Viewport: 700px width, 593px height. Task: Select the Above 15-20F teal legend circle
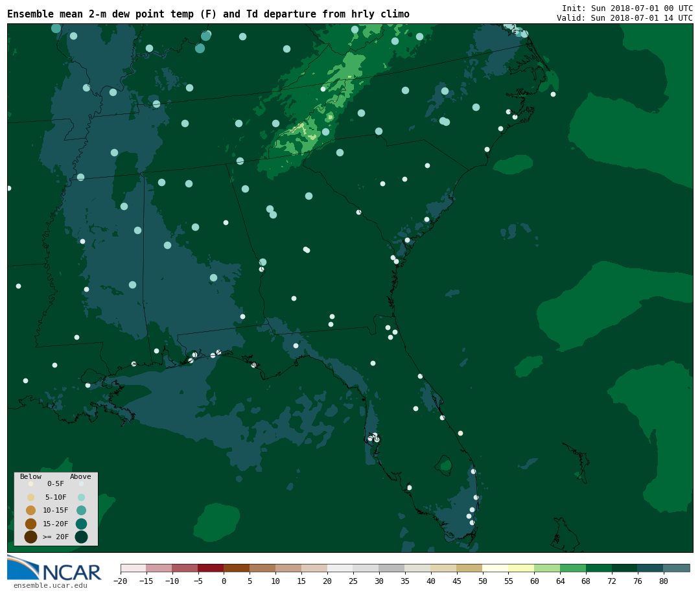coord(81,524)
